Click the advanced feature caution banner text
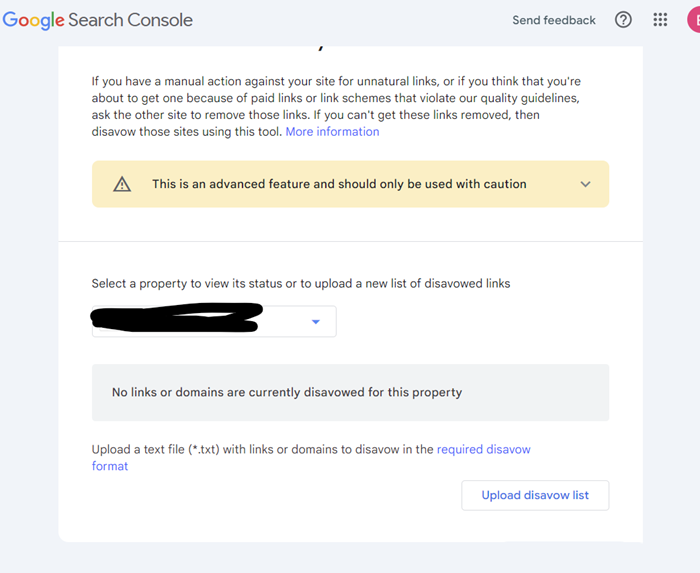 pyautogui.click(x=339, y=184)
